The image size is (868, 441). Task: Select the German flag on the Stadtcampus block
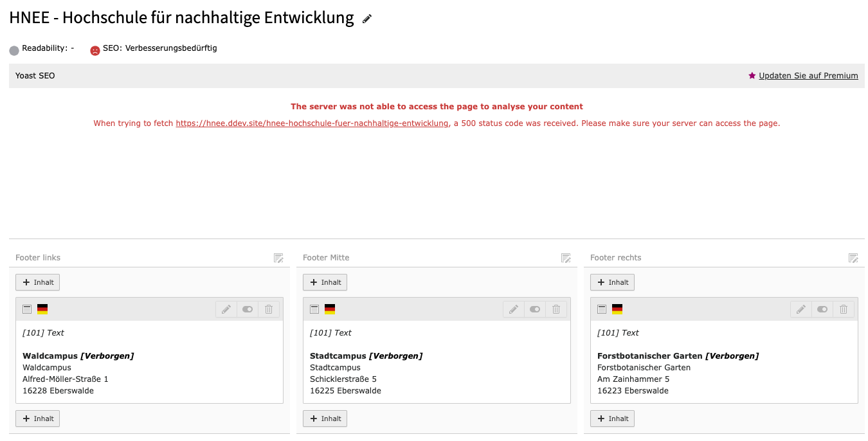pyautogui.click(x=330, y=309)
